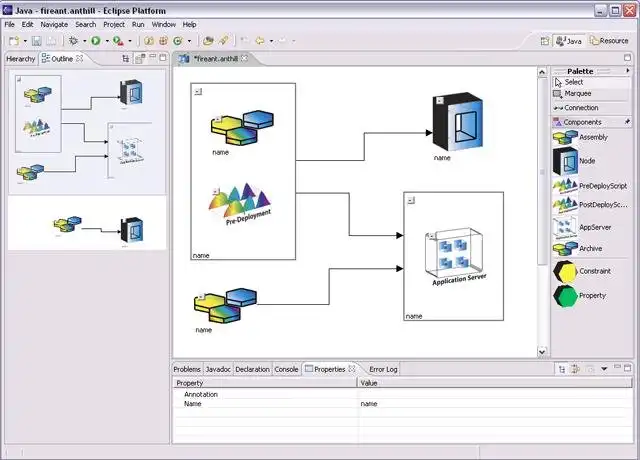Click the canvas scroll down arrow
640x460 pixels.
coord(542,351)
